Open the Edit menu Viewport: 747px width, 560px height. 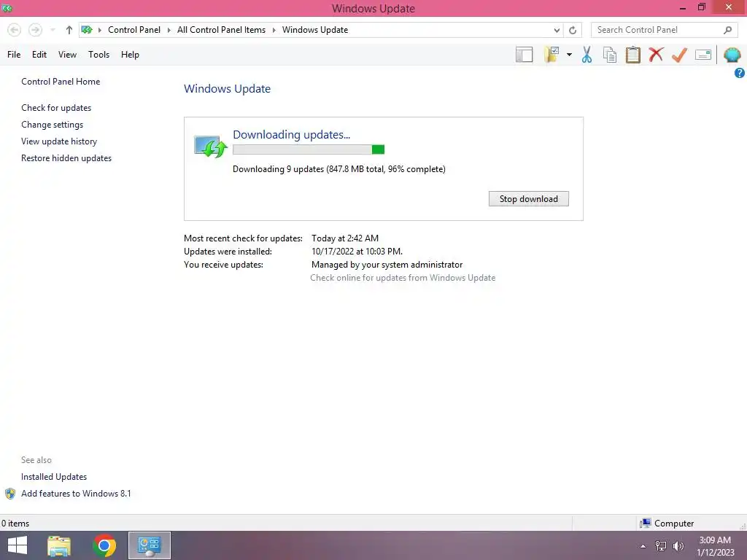tap(39, 55)
